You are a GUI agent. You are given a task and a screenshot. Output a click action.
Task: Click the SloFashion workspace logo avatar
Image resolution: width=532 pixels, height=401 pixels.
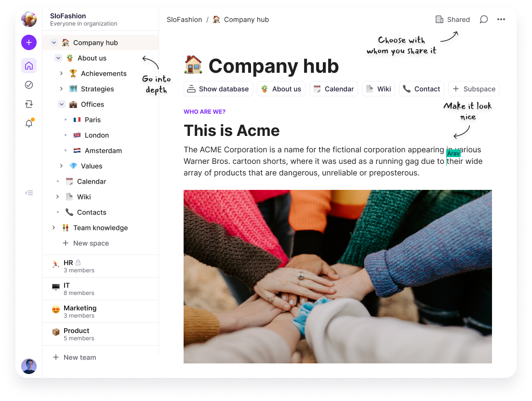point(29,19)
